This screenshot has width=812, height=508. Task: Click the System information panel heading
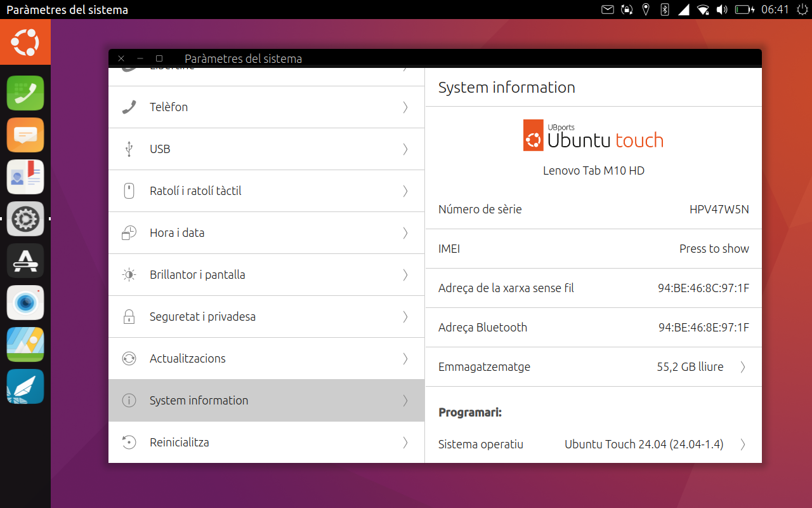tap(507, 88)
